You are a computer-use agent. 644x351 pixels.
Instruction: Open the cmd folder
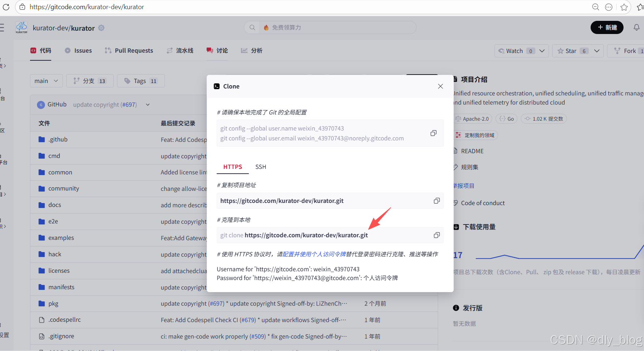[x=54, y=156]
